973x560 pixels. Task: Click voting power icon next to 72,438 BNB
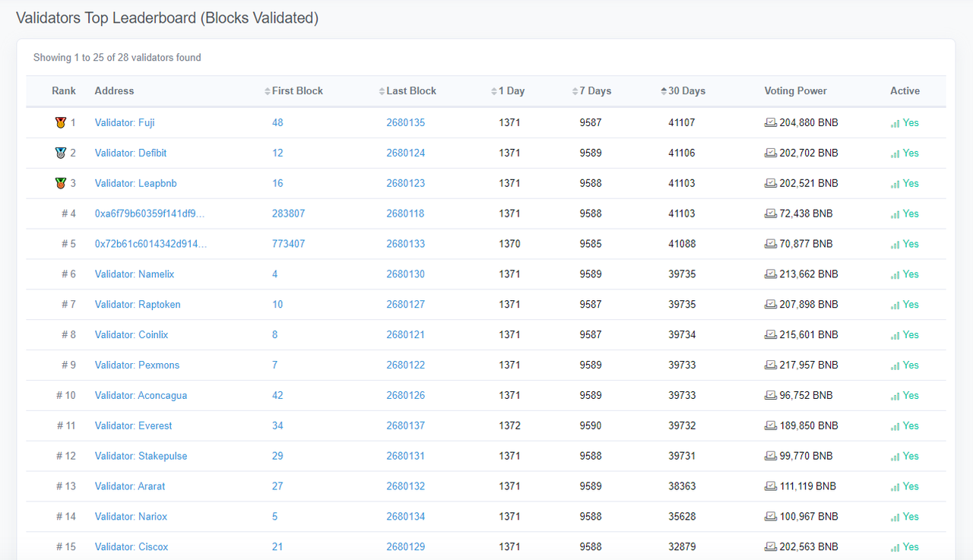coord(771,214)
